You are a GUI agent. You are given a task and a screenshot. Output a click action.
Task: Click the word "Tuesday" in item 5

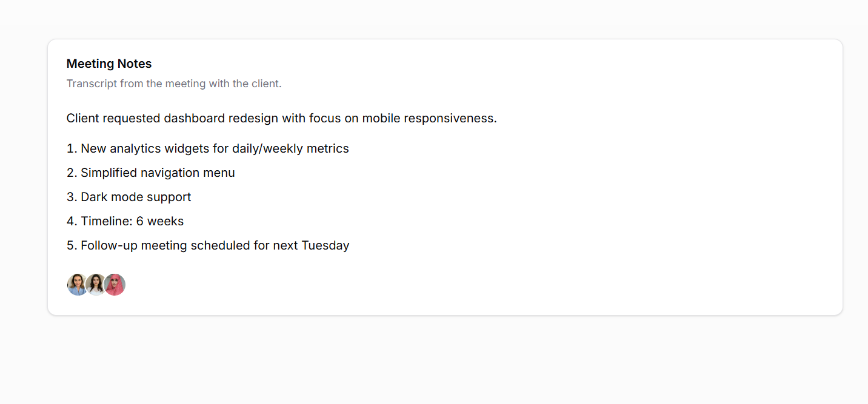325,245
